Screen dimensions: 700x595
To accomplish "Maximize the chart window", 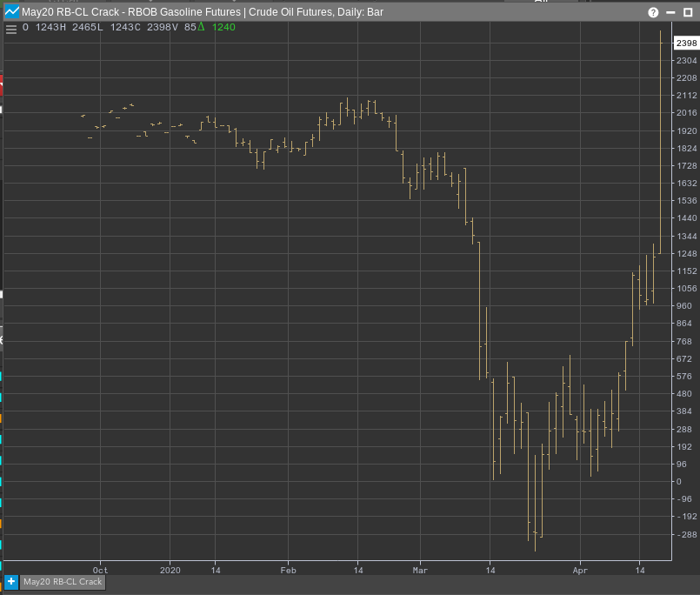I will tap(688, 12).
